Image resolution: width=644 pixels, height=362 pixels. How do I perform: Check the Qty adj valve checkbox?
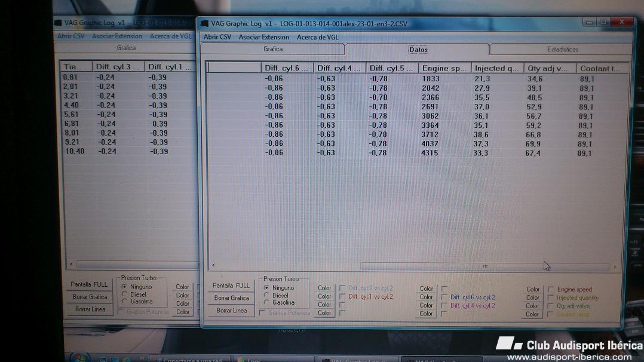click(x=550, y=306)
